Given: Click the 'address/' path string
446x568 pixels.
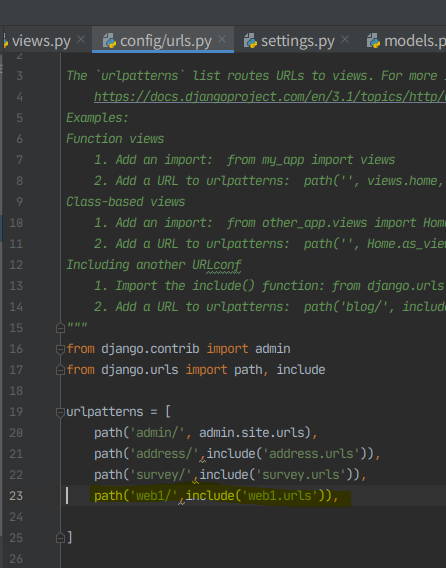Looking at the screenshot, I should [x=164, y=454].
